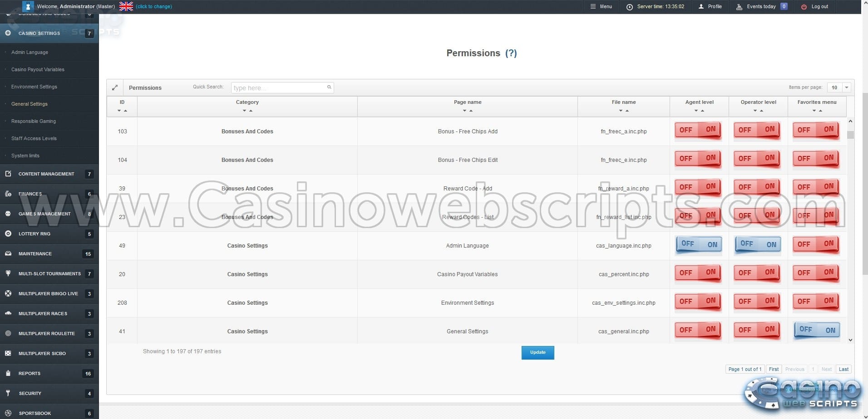Open Casino Payout Variables in sidebar
868x419 pixels.
tap(49, 69)
